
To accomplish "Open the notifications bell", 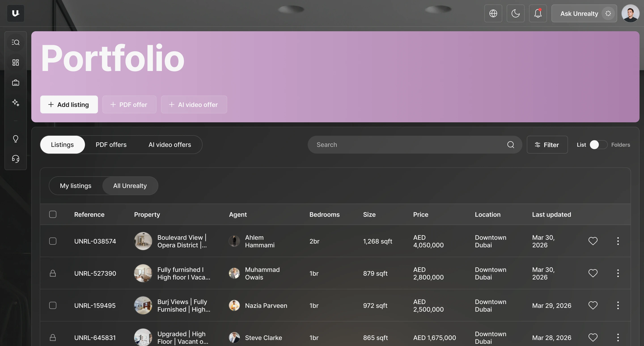I will click(538, 13).
